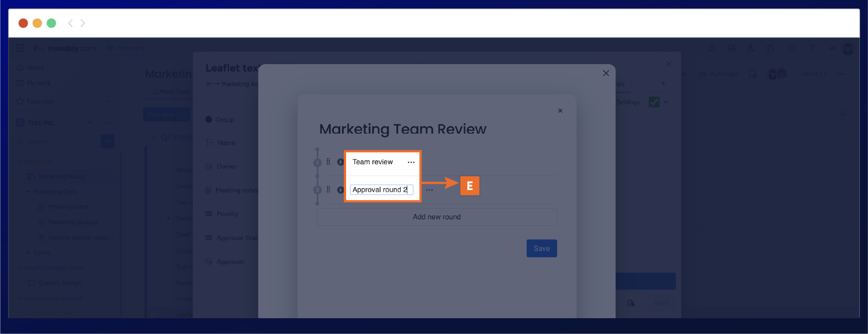Open the apps puzzle-piece icon

tap(771, 48)
